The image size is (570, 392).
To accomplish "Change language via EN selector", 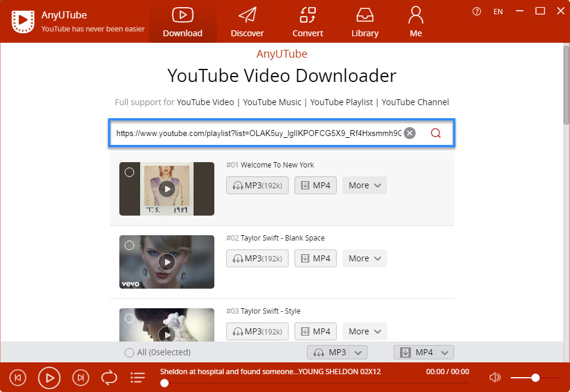I will coord(498,12).
